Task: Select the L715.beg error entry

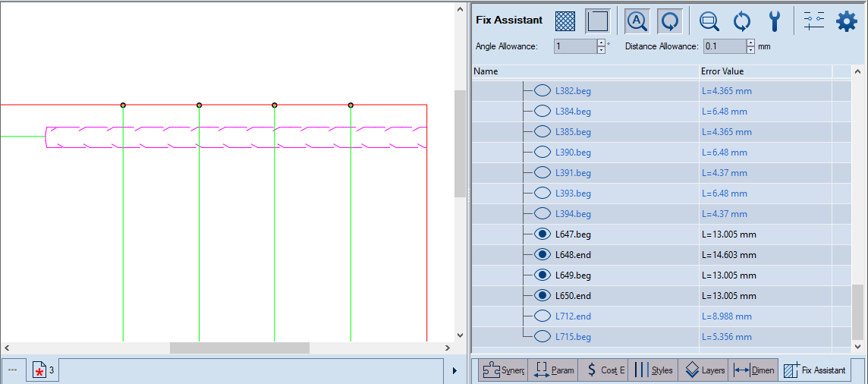Action: coord(573,337)
